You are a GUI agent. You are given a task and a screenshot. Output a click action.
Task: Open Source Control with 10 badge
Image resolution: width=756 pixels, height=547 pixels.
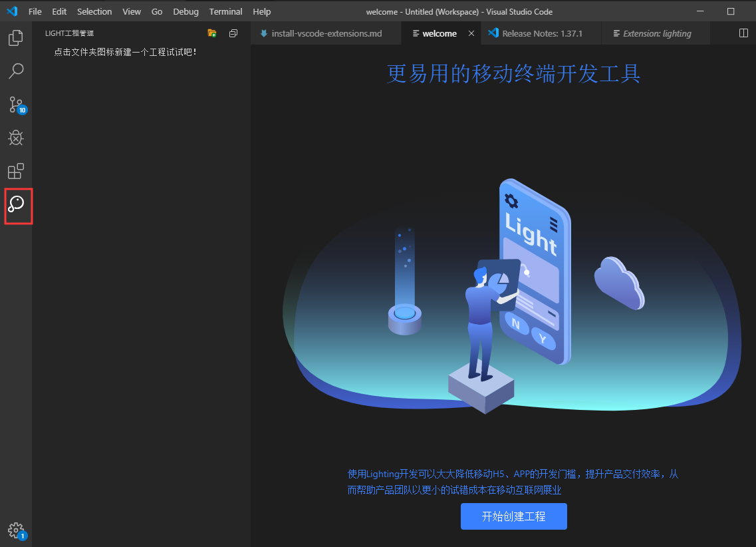(x=16, y=104)
